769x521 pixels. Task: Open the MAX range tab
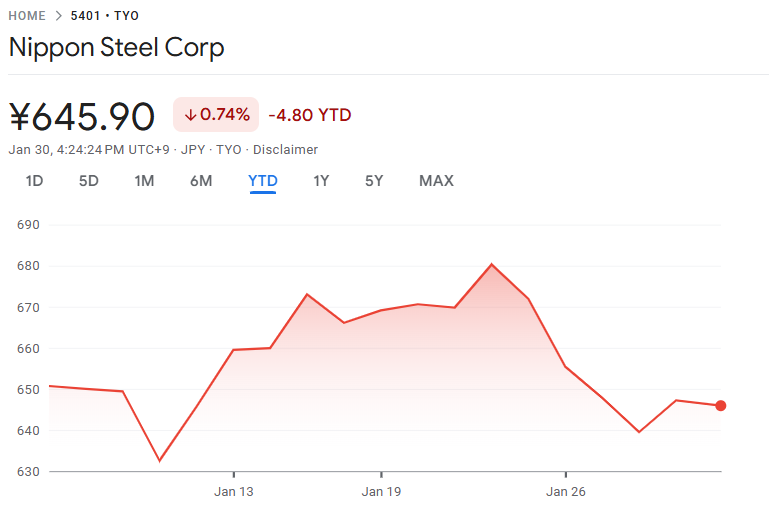pyautogui.click(x=436, y=181)
